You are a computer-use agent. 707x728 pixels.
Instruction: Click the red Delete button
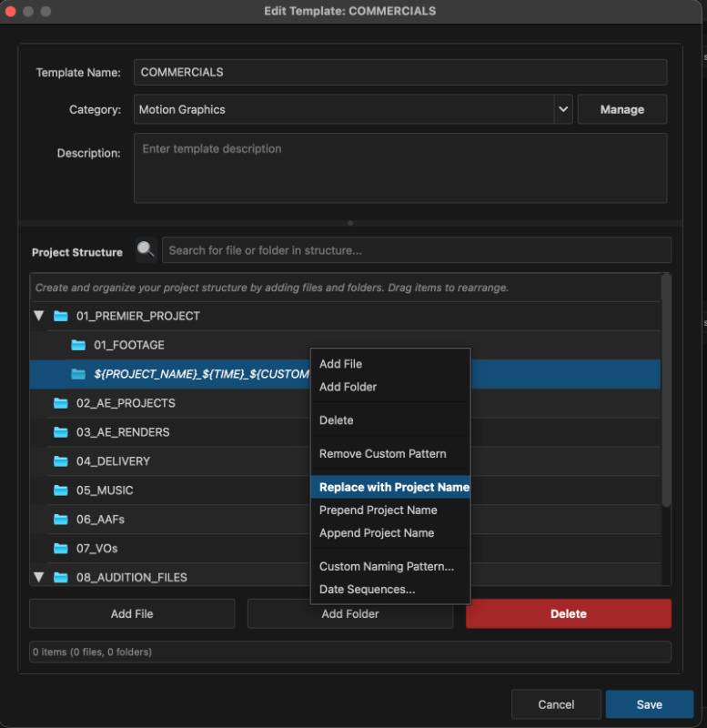click(569, 613)
